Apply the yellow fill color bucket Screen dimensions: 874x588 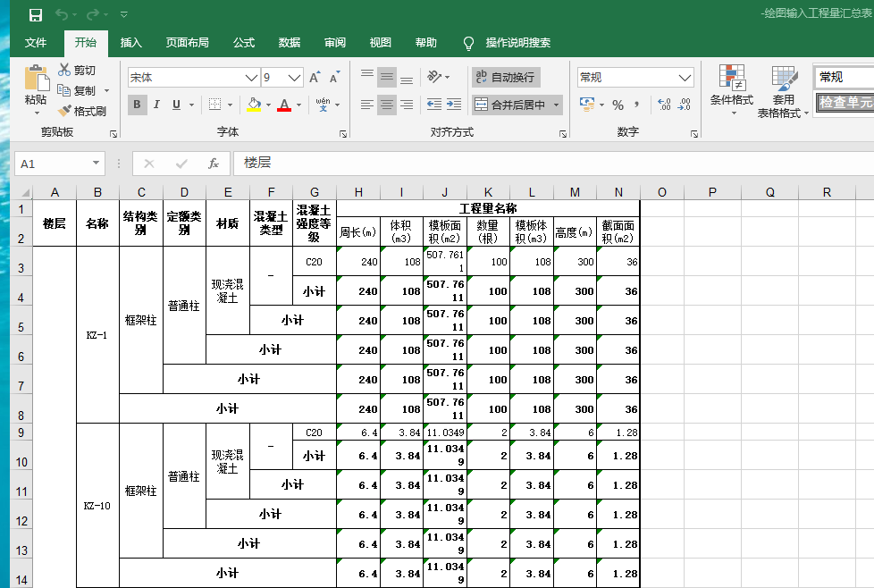[254, 105]
